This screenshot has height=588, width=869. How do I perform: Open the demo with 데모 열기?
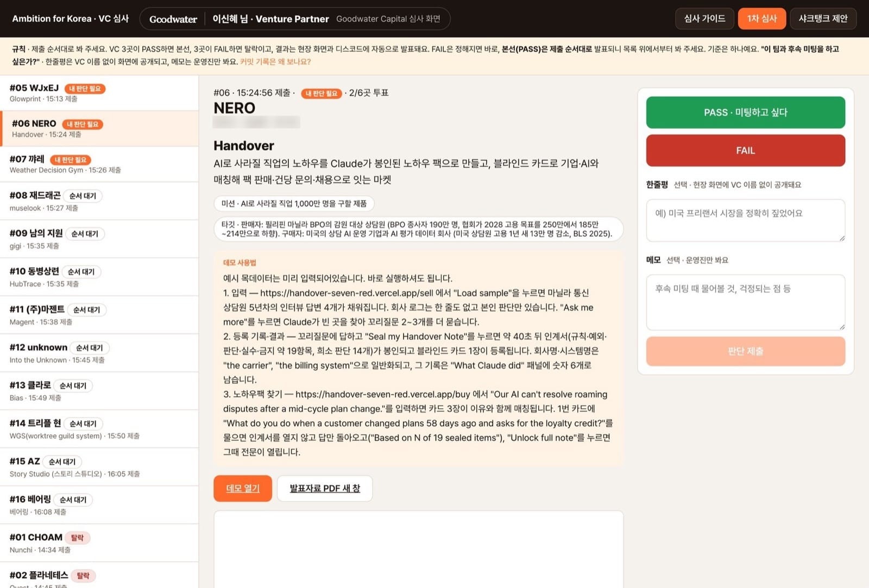243,488
